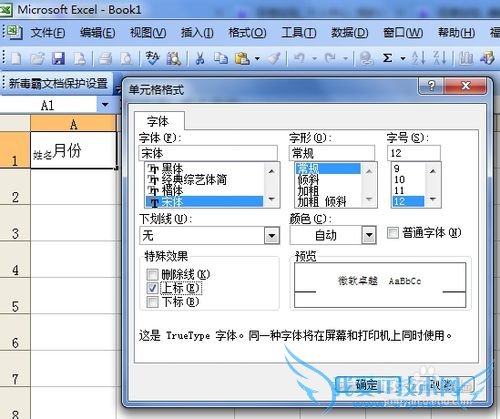Click the New workbook toolbar icon

point(16,59)
